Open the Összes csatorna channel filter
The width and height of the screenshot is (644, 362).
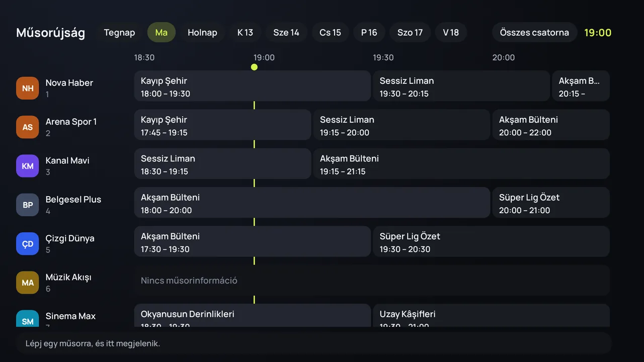(x=534, y=32)
